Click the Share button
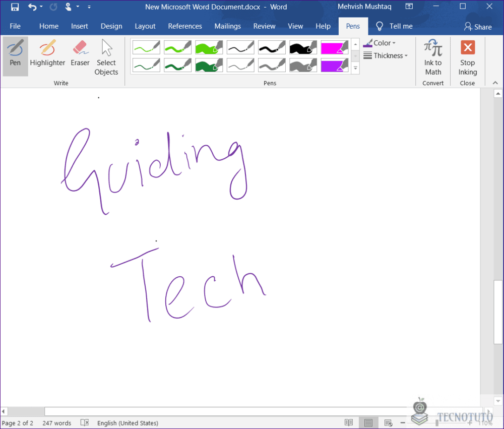The image size is (504, 429). pyautogui.click(x=478, y=27)
